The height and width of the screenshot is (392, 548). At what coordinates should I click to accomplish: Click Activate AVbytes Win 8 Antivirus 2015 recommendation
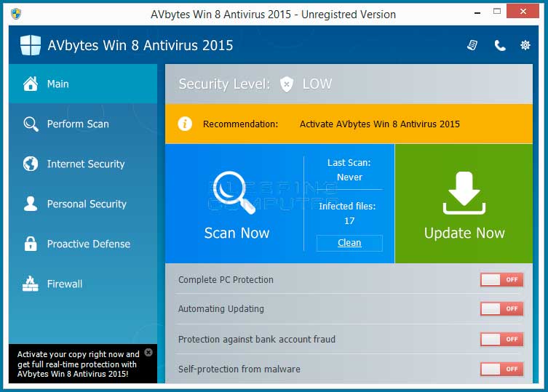click(380, 124)
